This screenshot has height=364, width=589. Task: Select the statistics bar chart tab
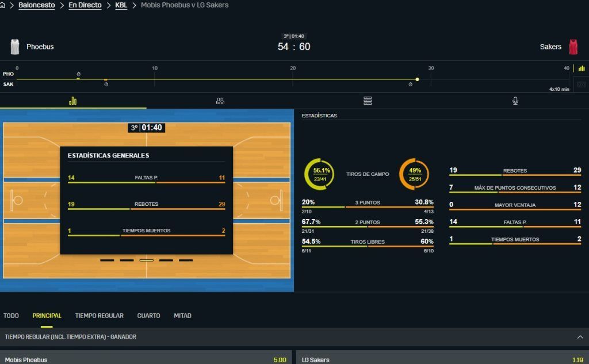73,101
